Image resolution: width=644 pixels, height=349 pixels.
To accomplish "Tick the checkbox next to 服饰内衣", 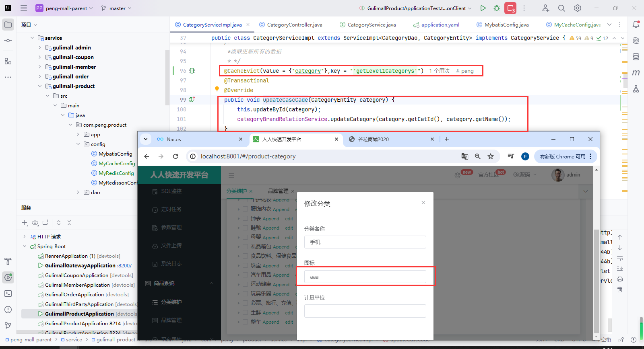I will [x=245, y=209].
